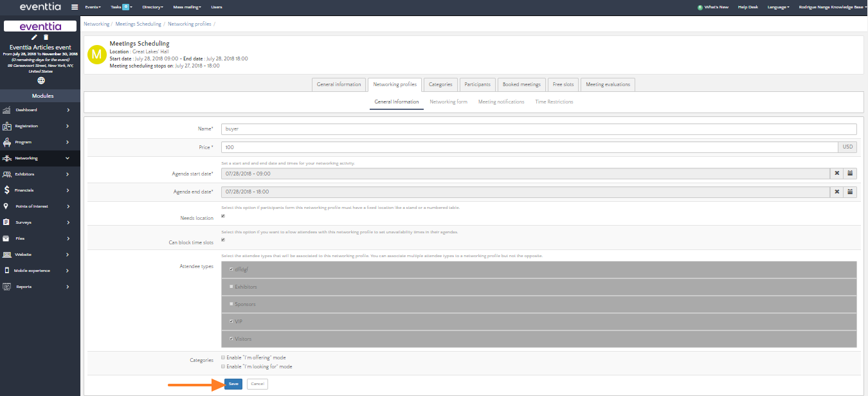Click the Save button
The width and height of the screenshot is (868, 396).
(x=233, y=384)
